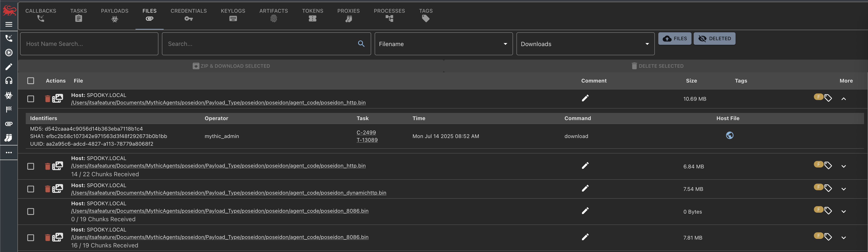Screen dimensions: 868x252
Task: Open task link T-13089
Action: click(367, 140)
